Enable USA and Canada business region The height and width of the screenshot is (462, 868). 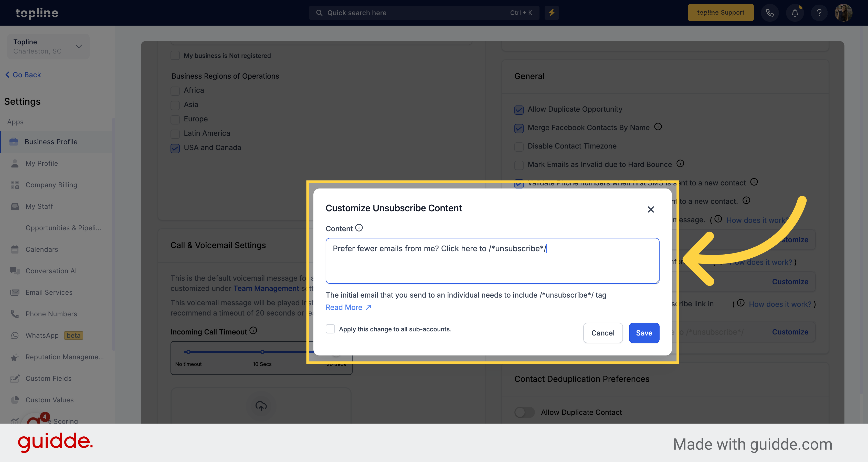[x=176, y=148]
